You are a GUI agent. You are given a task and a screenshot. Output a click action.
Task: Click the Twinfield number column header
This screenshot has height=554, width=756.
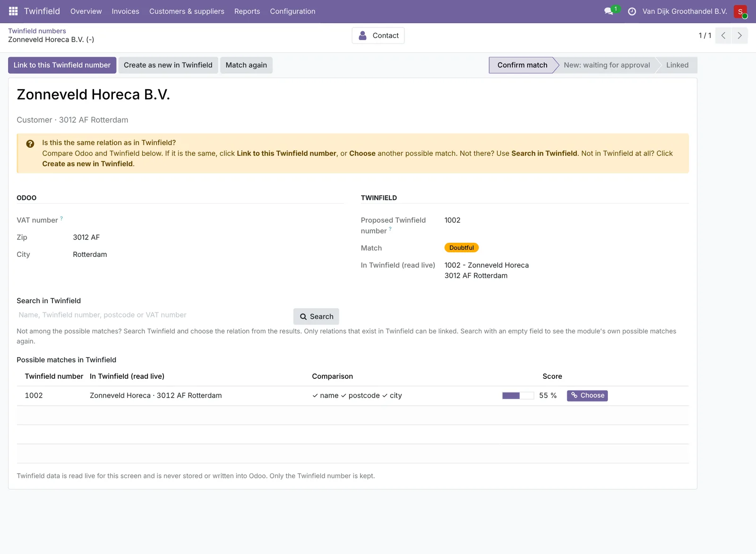pyautogui.click(x=54, y=376)
